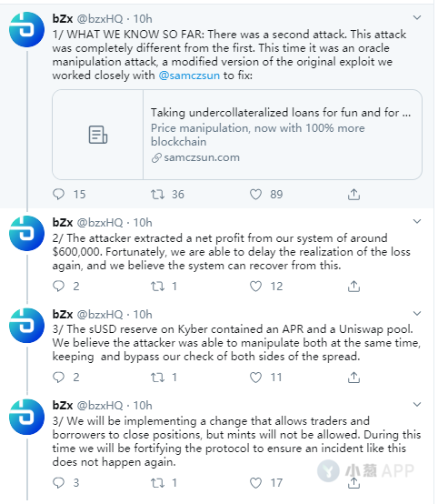Open the bZx avatar on the last tweet
This screenshot has width=438, height=504.
tap(26, 417)
